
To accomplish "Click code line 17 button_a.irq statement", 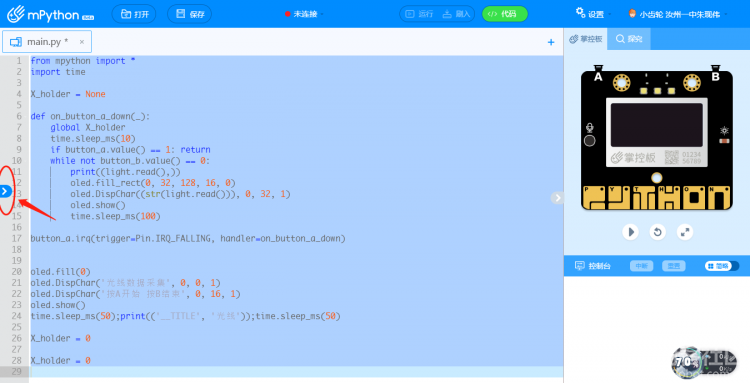I will [x=188, y=238].
